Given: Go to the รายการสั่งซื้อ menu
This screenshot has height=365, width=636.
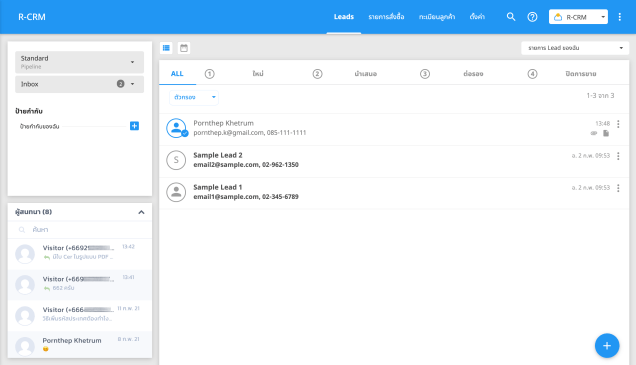Looking at the screenshot, I should (386, 17).
